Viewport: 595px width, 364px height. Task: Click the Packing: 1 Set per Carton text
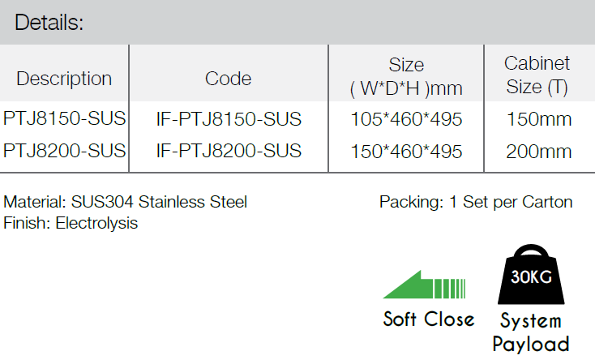476,203
